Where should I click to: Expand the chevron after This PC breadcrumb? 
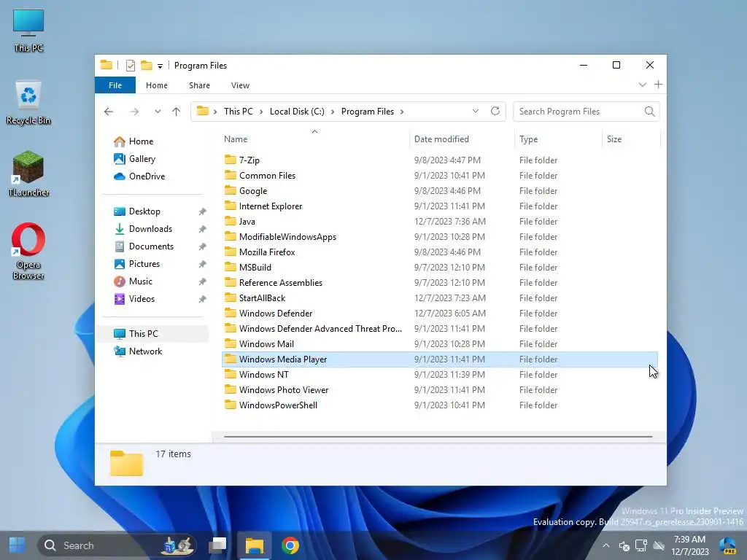pos(261,112)
